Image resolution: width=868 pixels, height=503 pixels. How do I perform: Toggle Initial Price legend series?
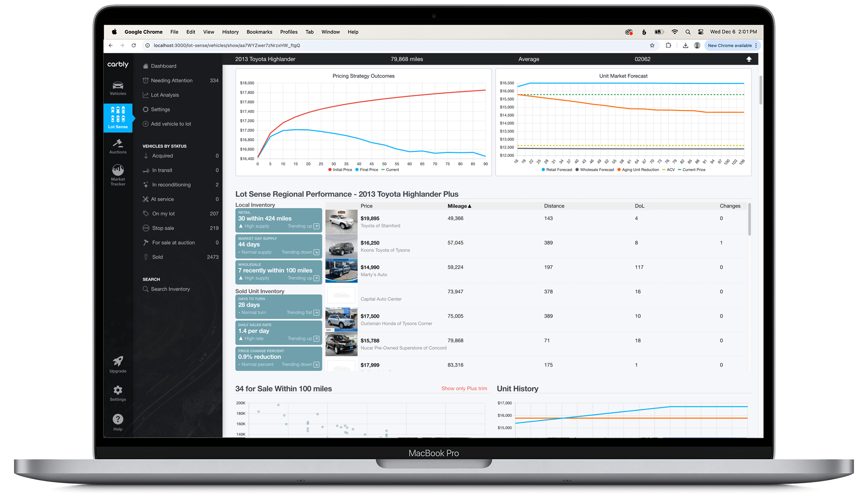point(340,170)
